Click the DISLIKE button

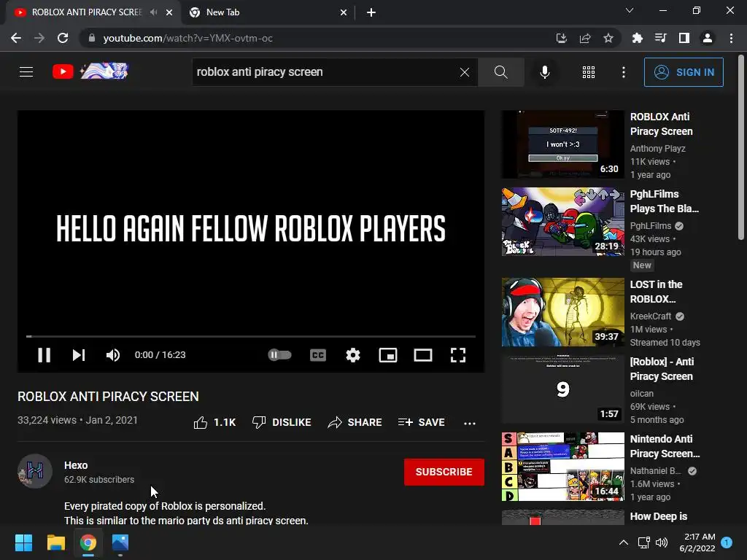tap(282, 422)
